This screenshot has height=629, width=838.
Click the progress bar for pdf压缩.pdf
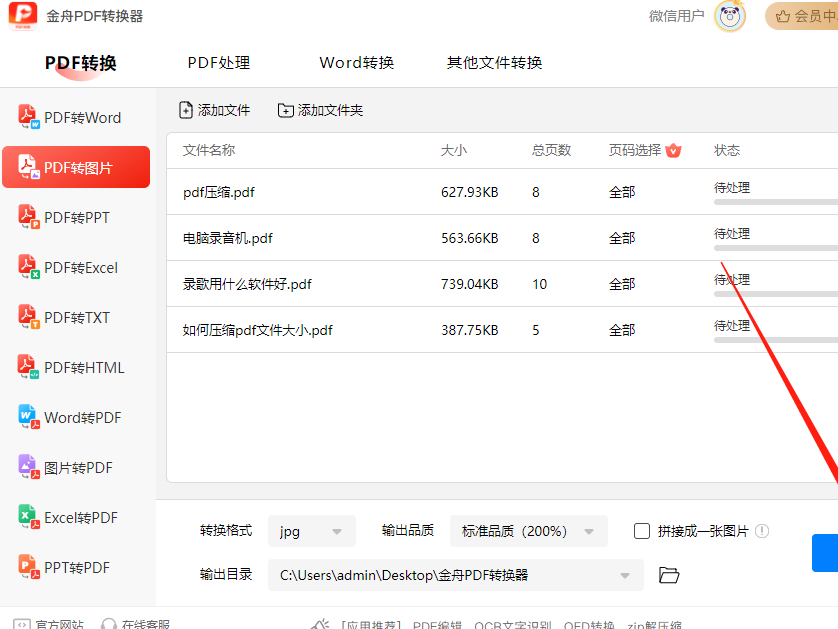pos(775,201)
